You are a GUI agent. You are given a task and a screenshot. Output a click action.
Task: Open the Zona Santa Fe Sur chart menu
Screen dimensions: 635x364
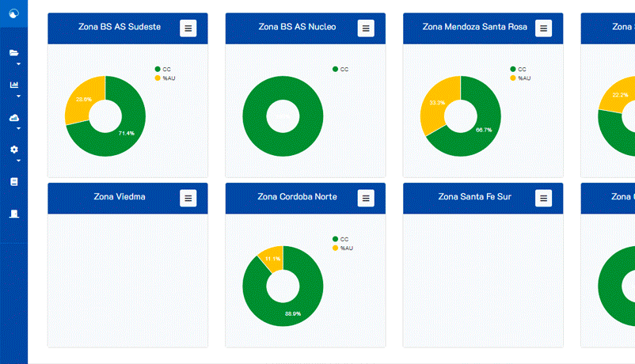coord(543,199)
